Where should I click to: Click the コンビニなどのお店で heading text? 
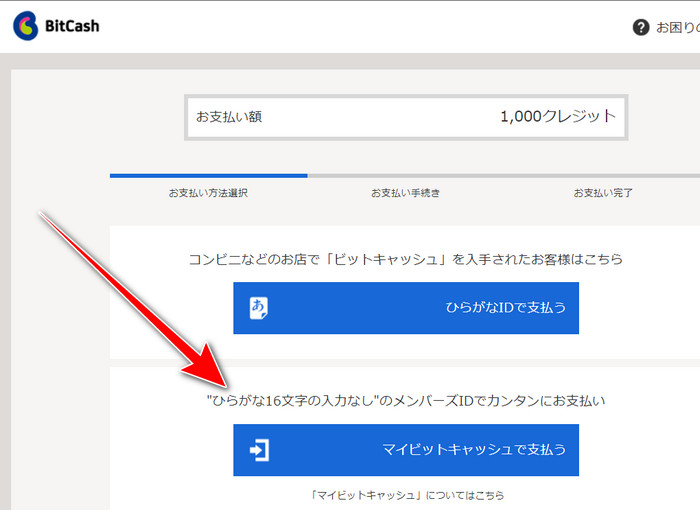point(405,259)
